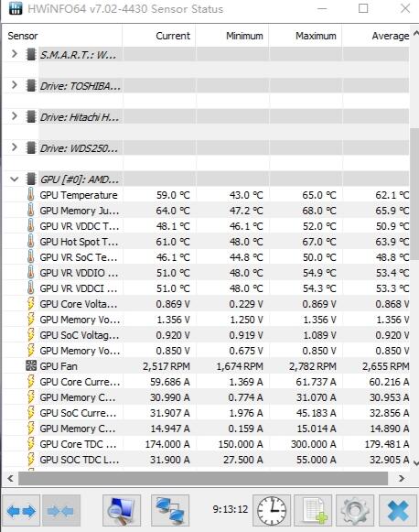Click the horizontal scrollbar thumb
This screenshot has height=532, width=419.
coord(203,478)
